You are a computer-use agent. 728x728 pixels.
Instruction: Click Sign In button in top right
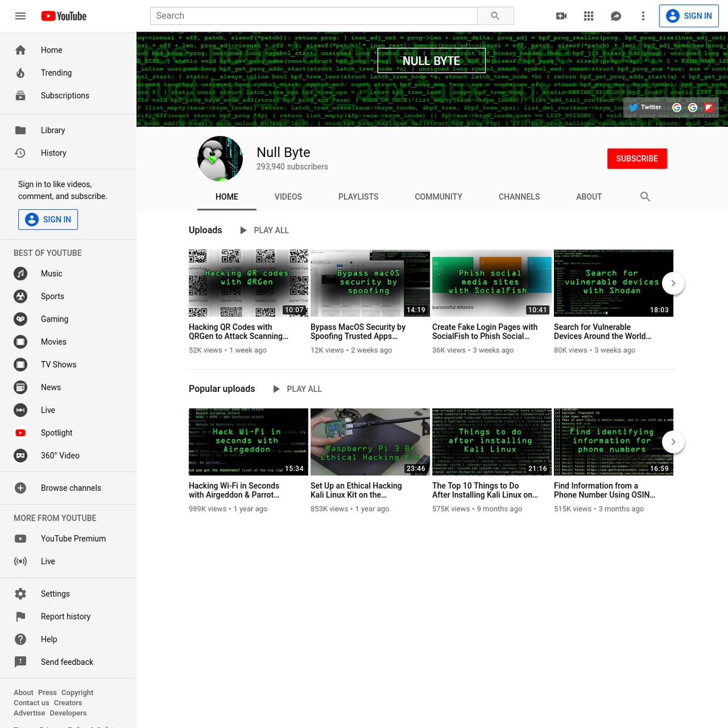coord(689,16)
